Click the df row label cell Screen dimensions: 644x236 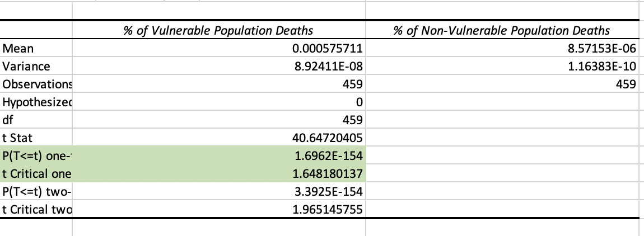pos(36,120)
